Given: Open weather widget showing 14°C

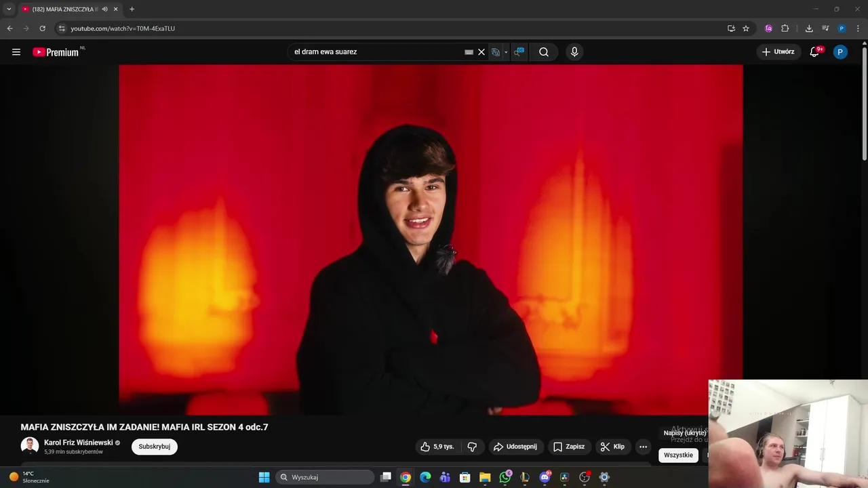Looking at the screenshot, I should coord(29,477).
